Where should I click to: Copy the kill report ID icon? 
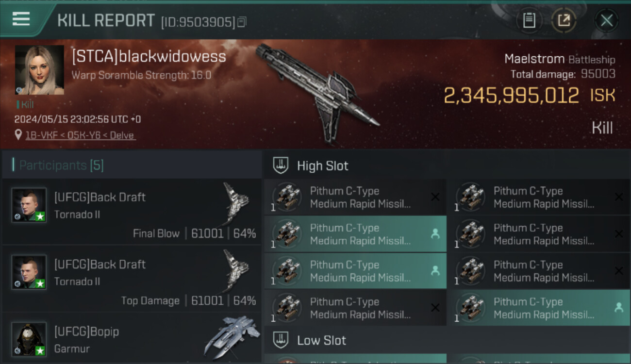[x=241, y=22]
